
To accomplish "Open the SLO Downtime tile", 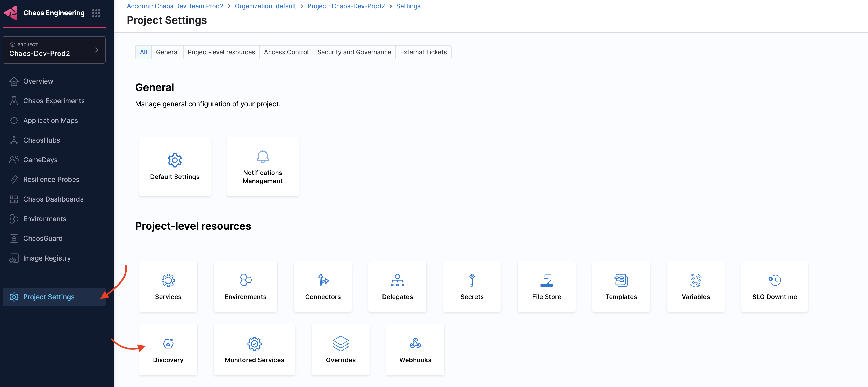I will click(x=774, y=287).
